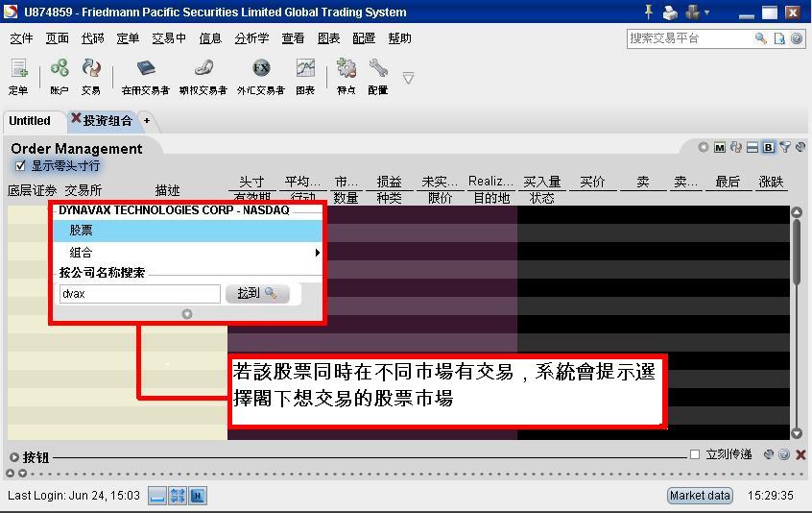Click the 交易 (Trade) toolbar icon
Screen dimensions: 812x513
coord(90,70)
